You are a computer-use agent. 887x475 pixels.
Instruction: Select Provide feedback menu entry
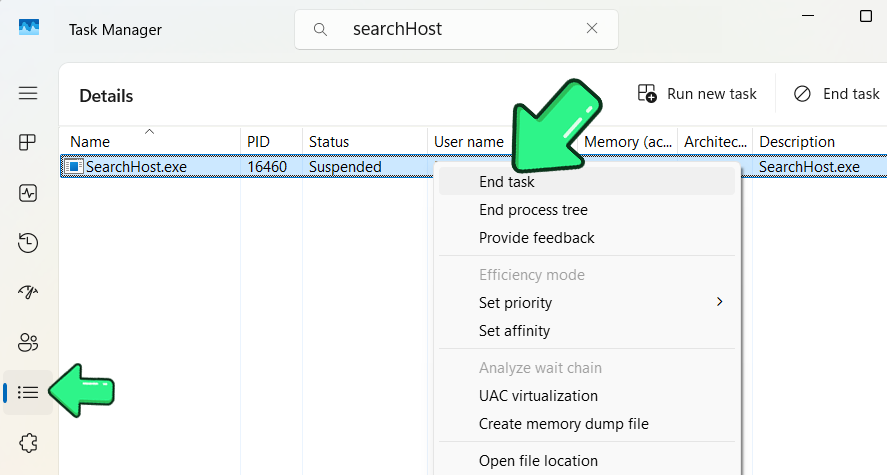click(x=587, y=238)
